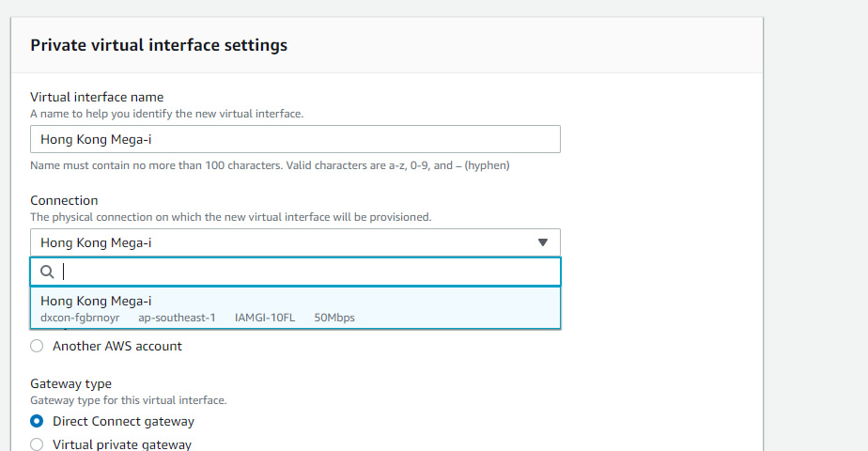Collapse the Connection dropdown showing Hong Kong Mega-i
The height and width of the screenshot is (451, 868).
[295, 242]
